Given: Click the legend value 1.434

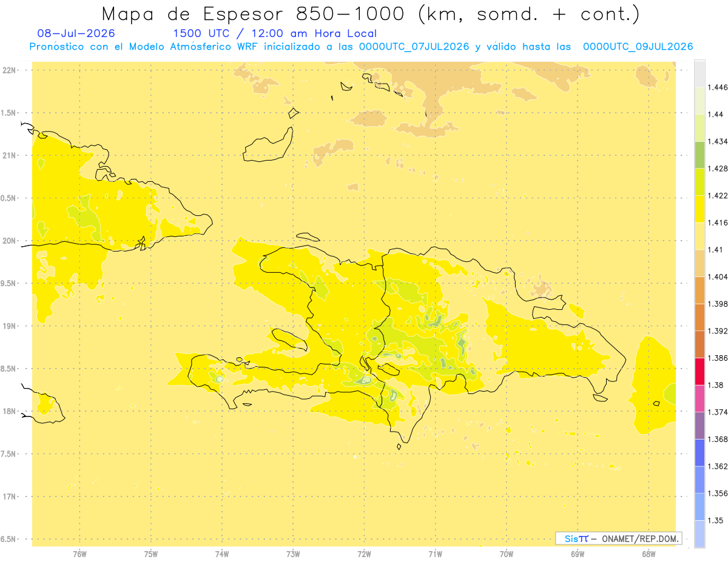Looking at the screenshot, I should click(717, 141).
